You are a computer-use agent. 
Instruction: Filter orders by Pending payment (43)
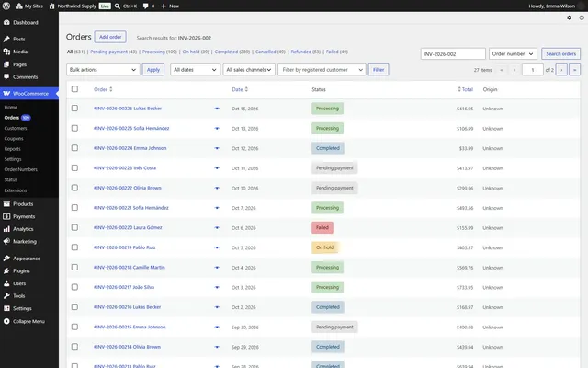click(113, 52)
